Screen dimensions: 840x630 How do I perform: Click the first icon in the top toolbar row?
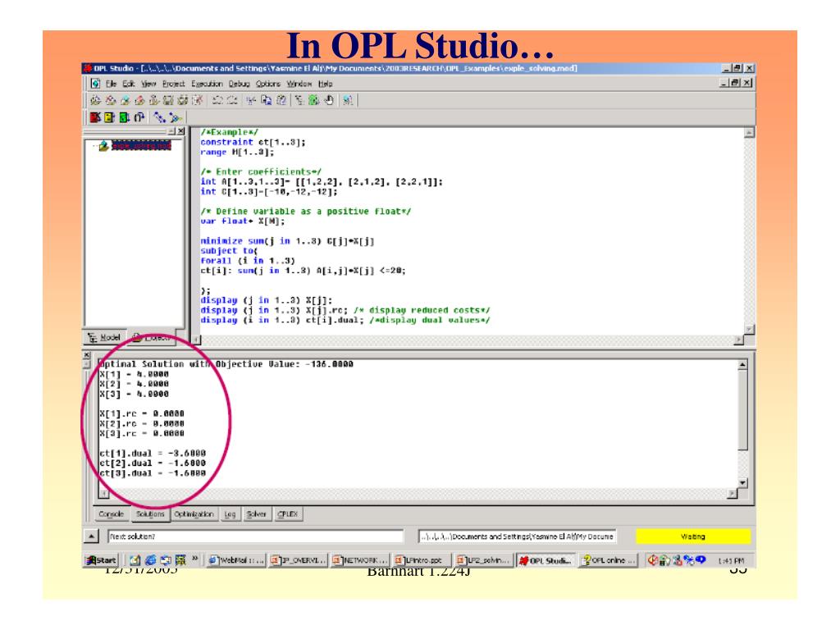tap(95, 100)
